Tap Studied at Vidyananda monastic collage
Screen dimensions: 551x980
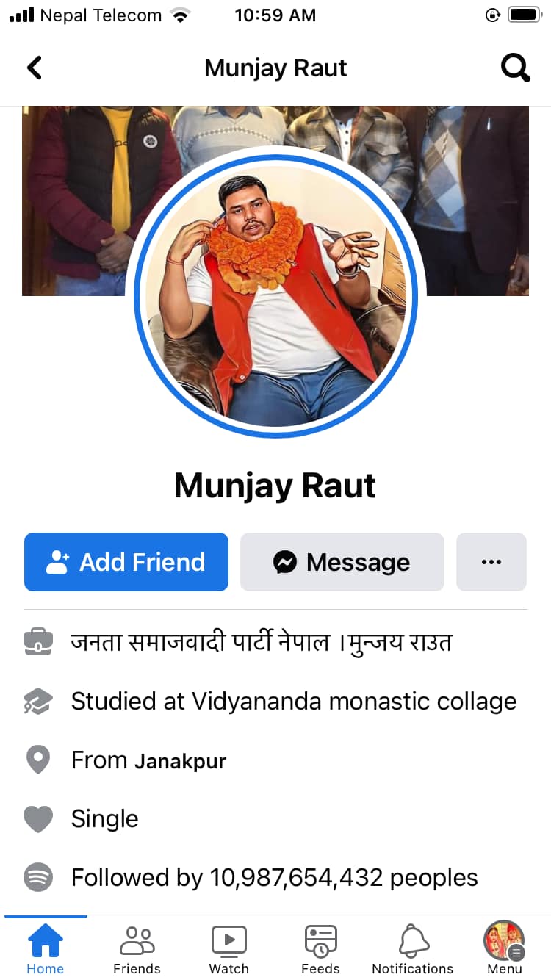click(x=294, y=702)
